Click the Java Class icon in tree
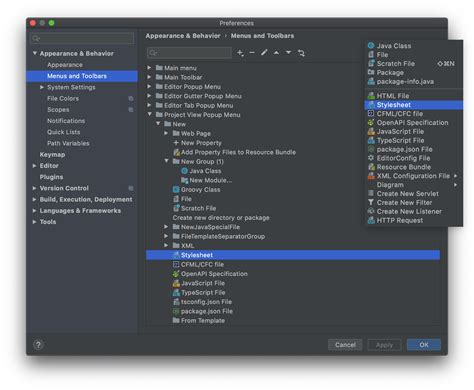The image size is (474, 390). [x=184, y=171]
